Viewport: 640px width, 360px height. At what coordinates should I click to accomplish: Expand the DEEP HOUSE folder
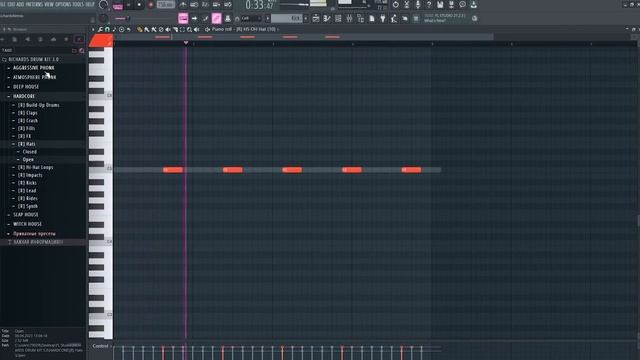26,87
